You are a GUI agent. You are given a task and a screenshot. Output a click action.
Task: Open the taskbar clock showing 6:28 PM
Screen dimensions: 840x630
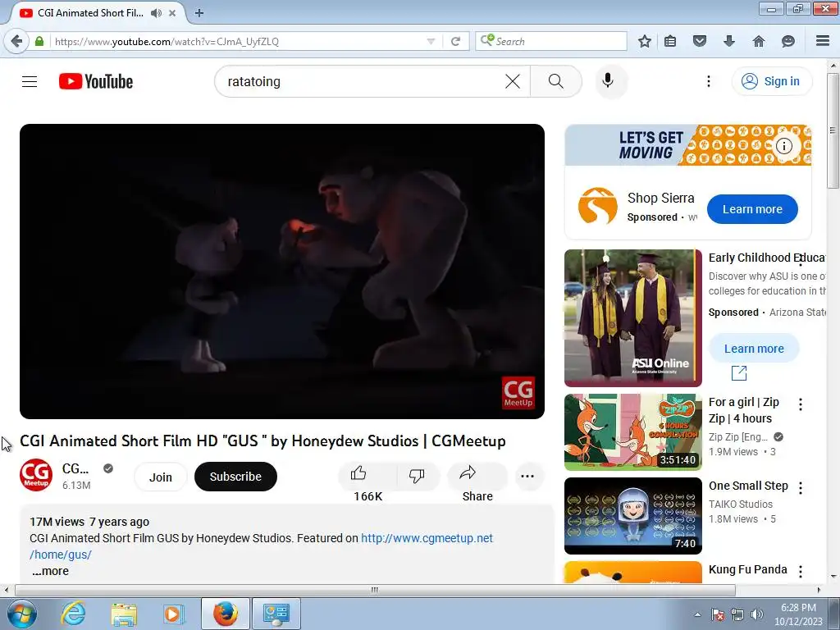click(x=798, y=614)
